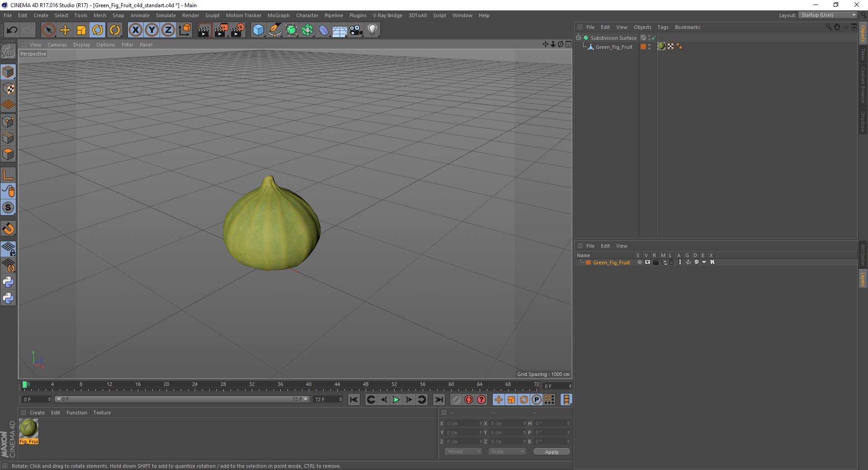Add a Cube primitive object
Viewport: 868px width, 470px height.
coord(258,30)
